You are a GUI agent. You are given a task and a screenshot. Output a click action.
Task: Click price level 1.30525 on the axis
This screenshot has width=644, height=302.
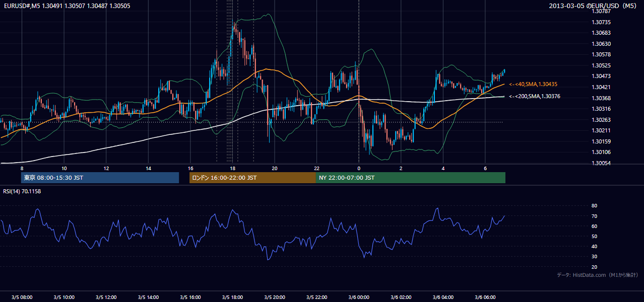pos(602,65)
